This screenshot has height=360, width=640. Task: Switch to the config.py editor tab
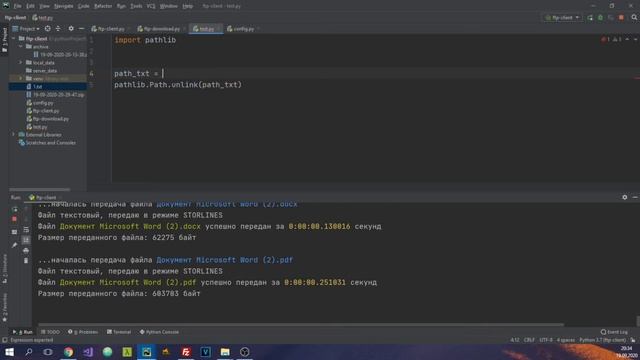242,29
